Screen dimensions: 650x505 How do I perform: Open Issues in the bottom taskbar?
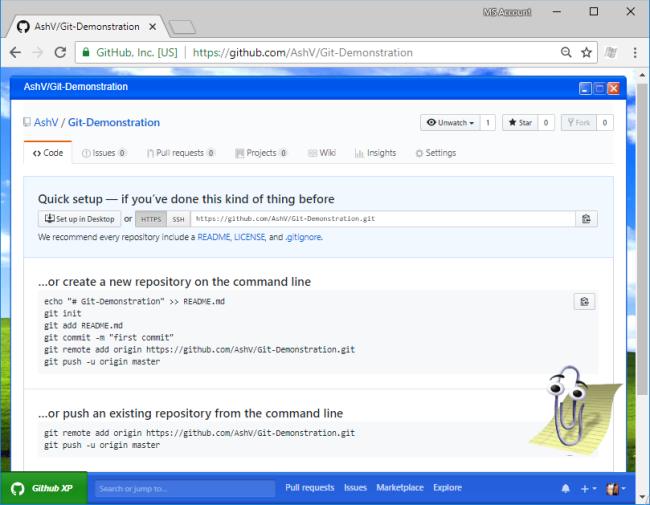pos(355,488)
